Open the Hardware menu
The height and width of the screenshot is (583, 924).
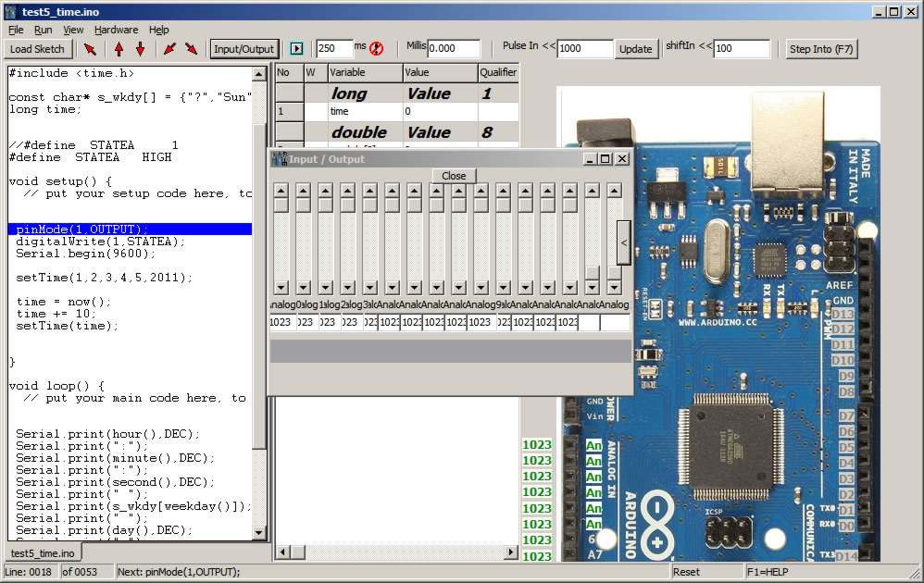click(116, 30)
